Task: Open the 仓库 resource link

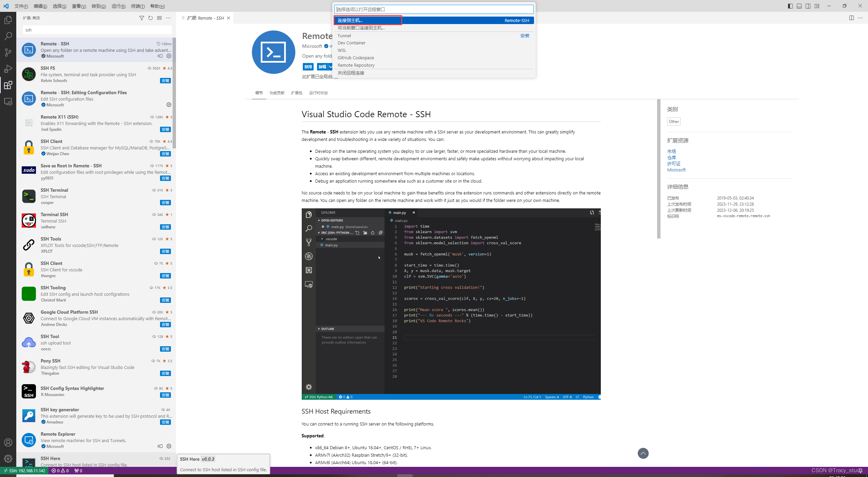Action: pos(671,158)
